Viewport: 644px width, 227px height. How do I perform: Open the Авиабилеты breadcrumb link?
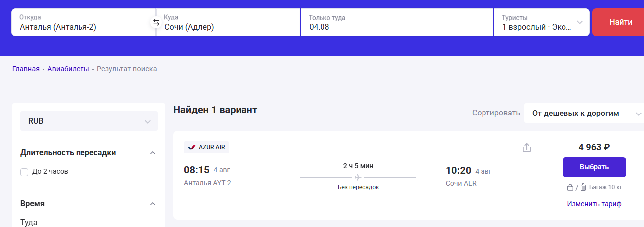tap(68, 69)
